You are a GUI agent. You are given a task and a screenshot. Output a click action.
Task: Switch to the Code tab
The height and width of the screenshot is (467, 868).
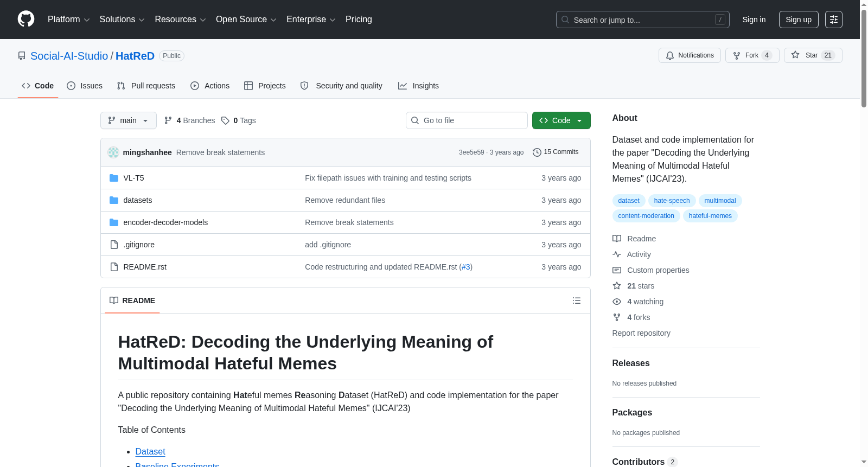pos(38,86)
